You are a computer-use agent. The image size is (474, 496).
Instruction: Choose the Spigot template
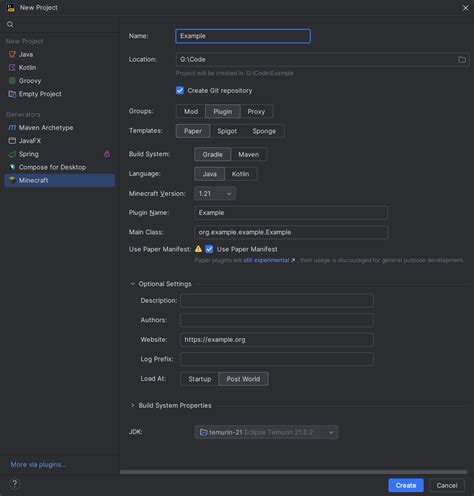tap(227, 131)
